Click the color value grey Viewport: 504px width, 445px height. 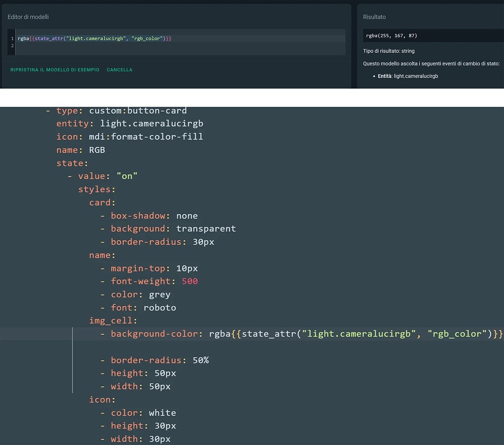159,294
